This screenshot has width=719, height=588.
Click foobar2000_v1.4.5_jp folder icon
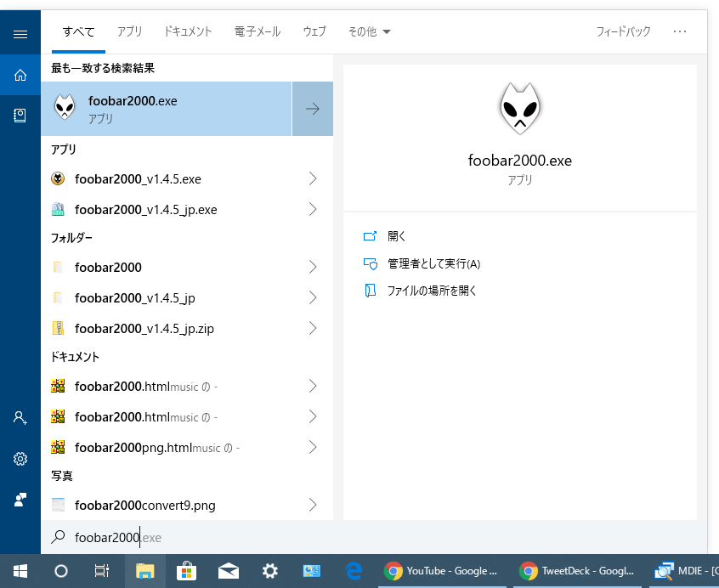pyautogui.click(x=58, y=297)
